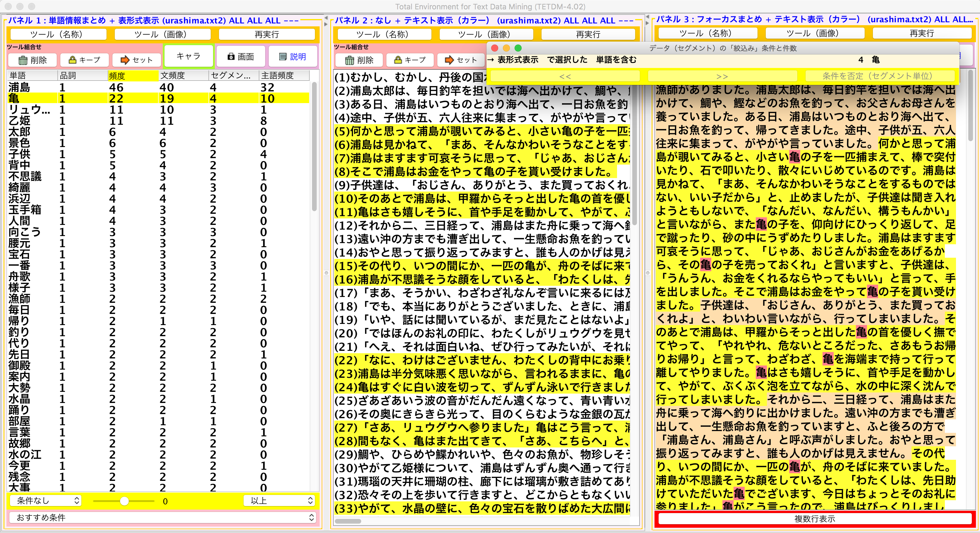
Task: Open the 説明 document icon button
Action: [x=292, y=57]
